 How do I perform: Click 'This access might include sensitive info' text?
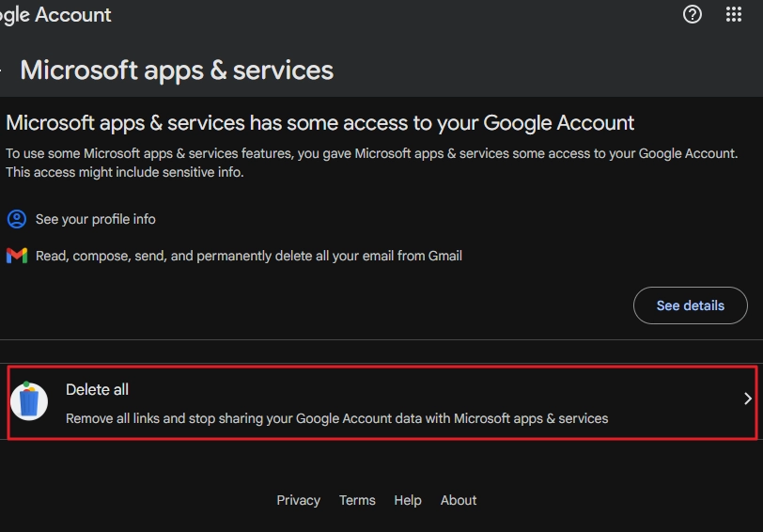click(x=125, y=172)
